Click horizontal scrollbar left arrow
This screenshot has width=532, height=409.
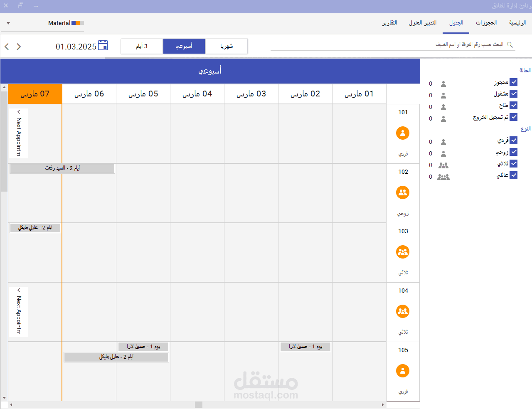[x=11, y=404]
